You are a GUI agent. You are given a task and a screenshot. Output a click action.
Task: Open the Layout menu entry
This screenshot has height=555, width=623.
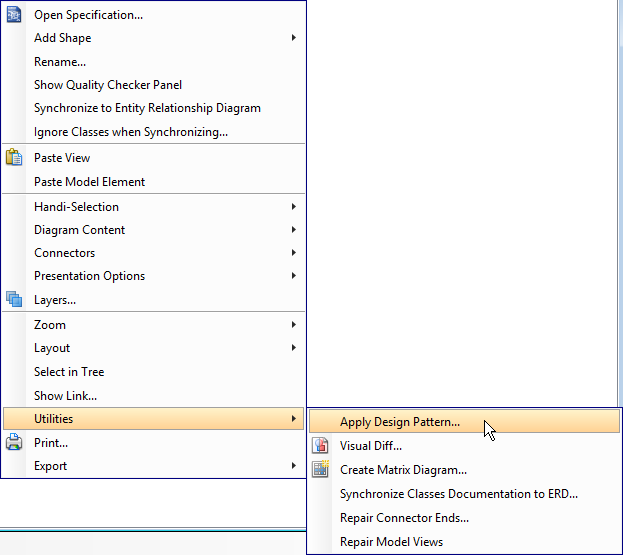coord(153,348)
